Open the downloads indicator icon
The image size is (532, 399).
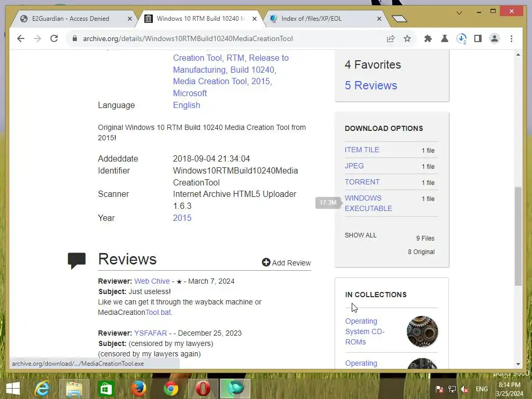point(461,38)
